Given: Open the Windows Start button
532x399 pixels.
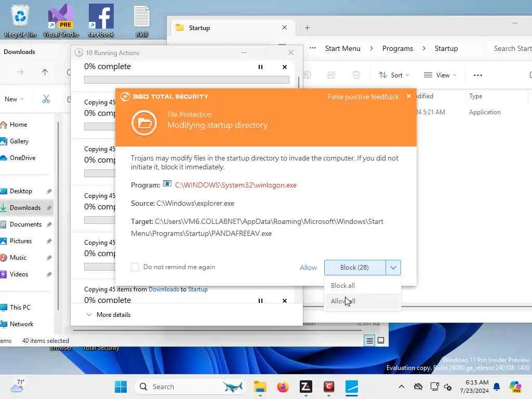Looking at the screenshot, I should click(121, 387).
